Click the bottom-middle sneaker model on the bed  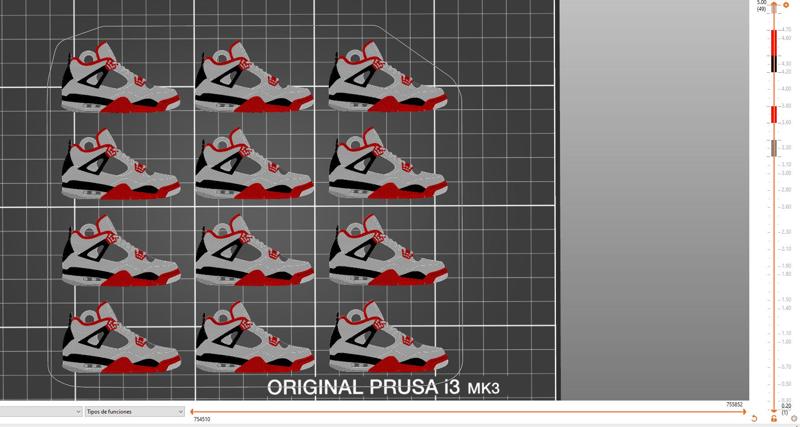tap(255, 337)
